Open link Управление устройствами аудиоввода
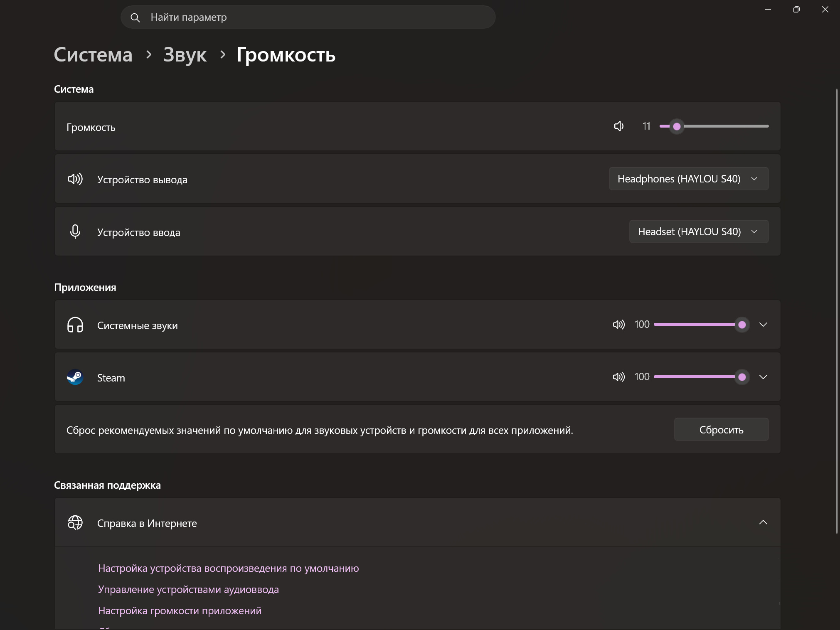The image size is (840, 630). pos(188,589)
